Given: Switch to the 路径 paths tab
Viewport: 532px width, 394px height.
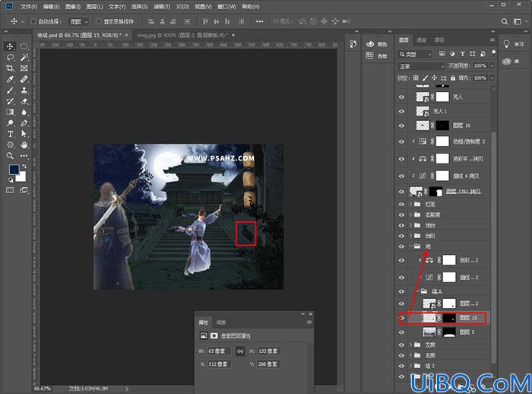Looking at the screenshot, I should [x=439, y=40].
